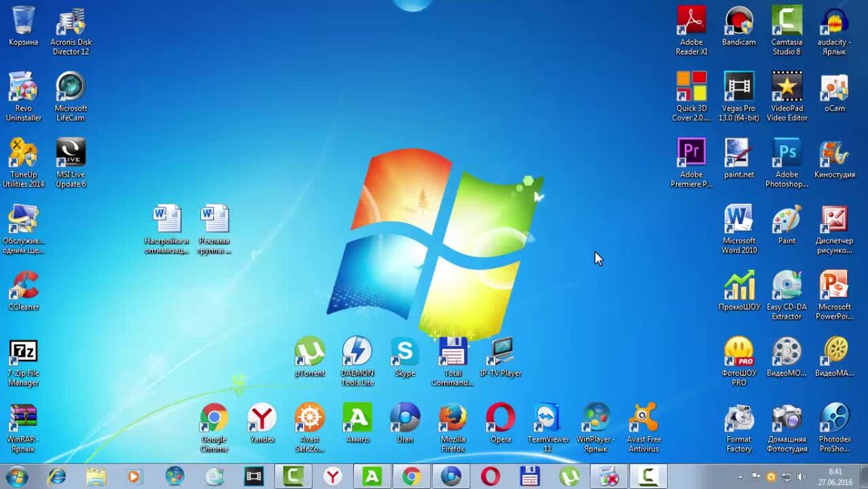Screen dimensions: 868x489
Task: Select the WinPlayer desktop shortcut
Action: coord(596,418)
